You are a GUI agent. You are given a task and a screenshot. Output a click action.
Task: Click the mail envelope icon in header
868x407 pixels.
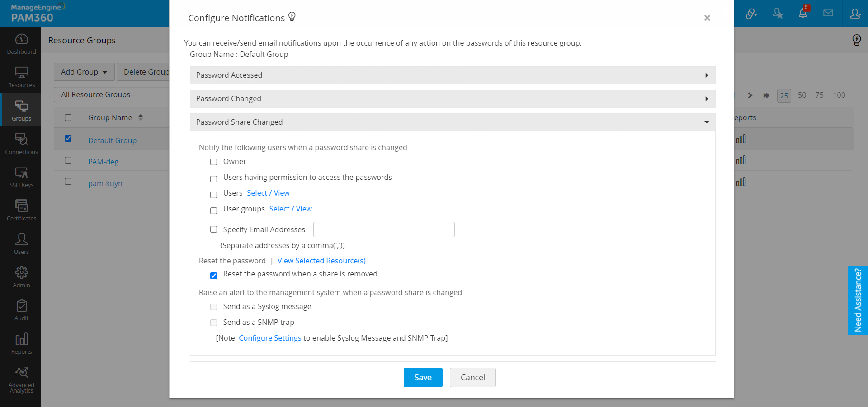coord(828,13)
